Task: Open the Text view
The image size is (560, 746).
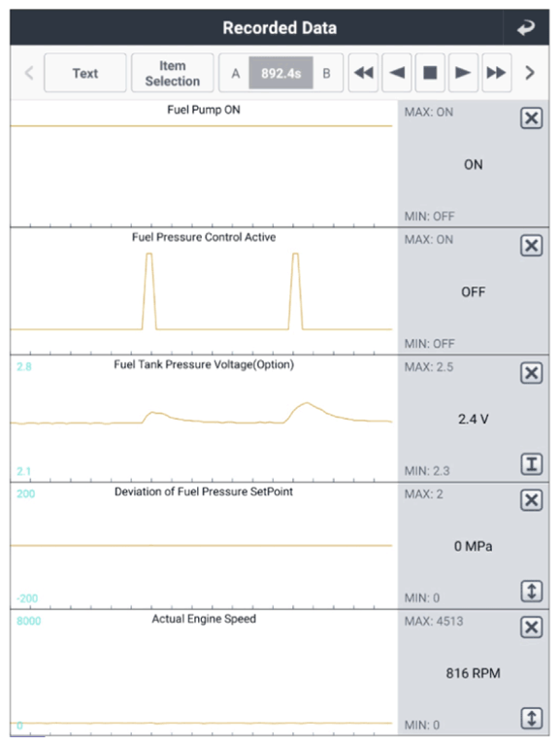Action: (x=85, y=73)
